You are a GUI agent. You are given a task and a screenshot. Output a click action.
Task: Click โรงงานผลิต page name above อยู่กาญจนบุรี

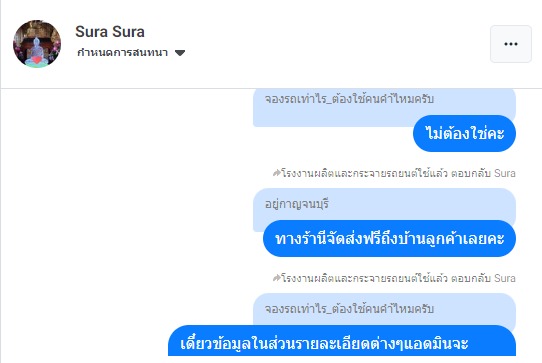pos(364,173)
